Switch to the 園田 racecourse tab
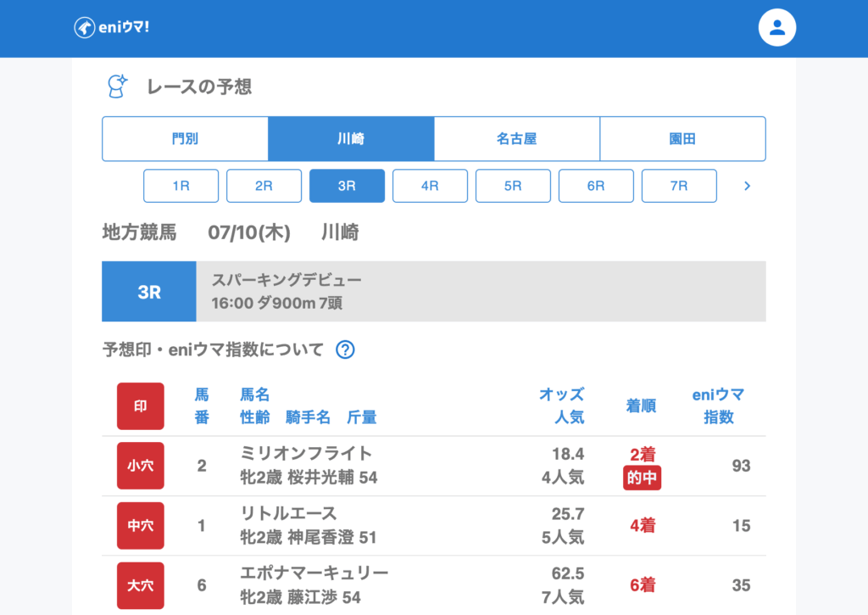868x615 pixels. [682, 139]
